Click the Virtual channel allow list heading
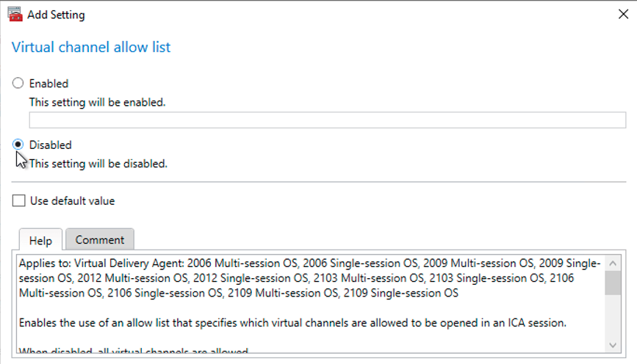637x364 pixels. coord(91,48)
